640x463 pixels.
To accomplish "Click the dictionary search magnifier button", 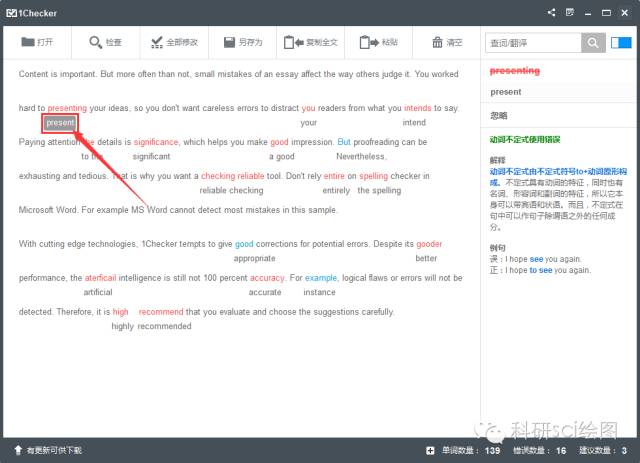I will pyautogui.click(x=593, y=42).
